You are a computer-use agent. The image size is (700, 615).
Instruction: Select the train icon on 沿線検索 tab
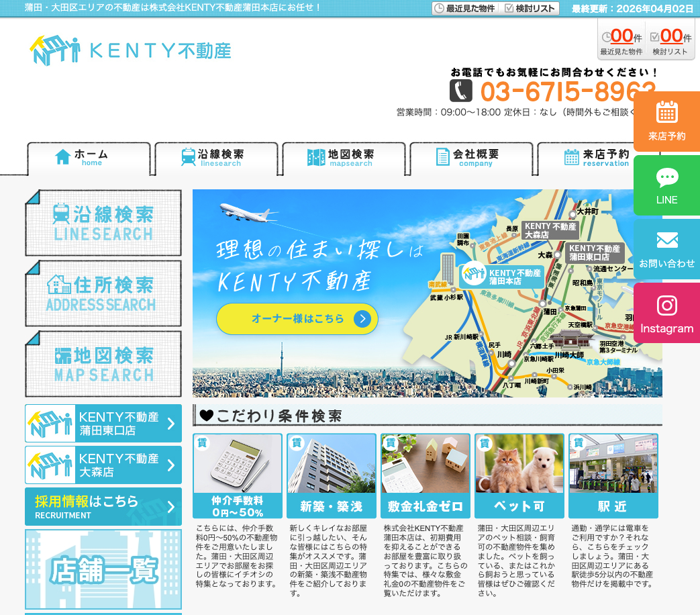tap(190, 155)
